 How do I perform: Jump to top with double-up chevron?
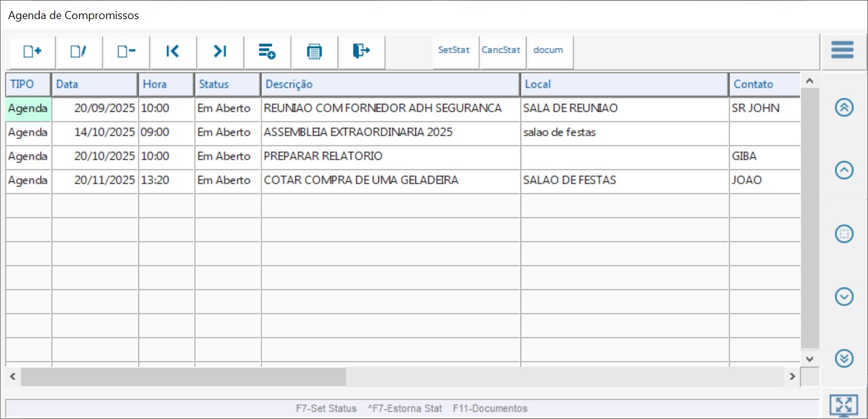tap(844, 108)
